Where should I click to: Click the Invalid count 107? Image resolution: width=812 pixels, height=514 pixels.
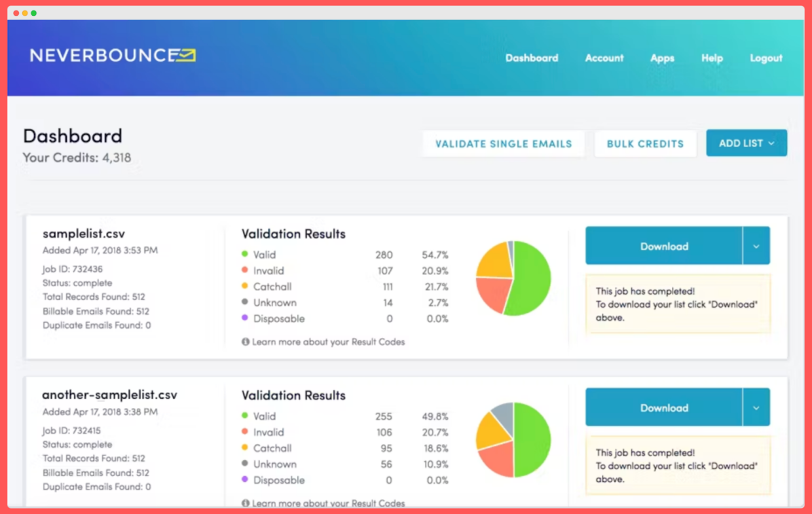coord(385,270)
